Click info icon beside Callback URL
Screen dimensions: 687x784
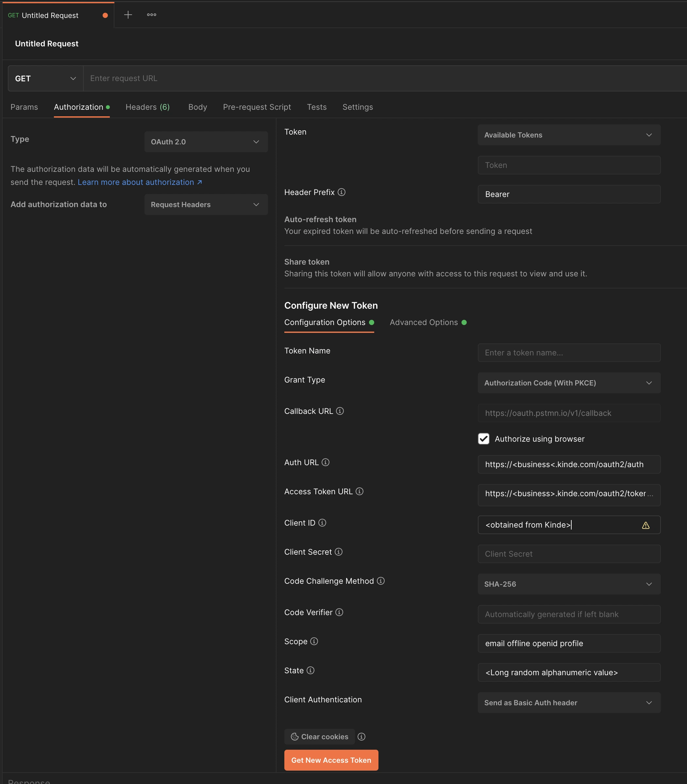click(x=340, y=411)
